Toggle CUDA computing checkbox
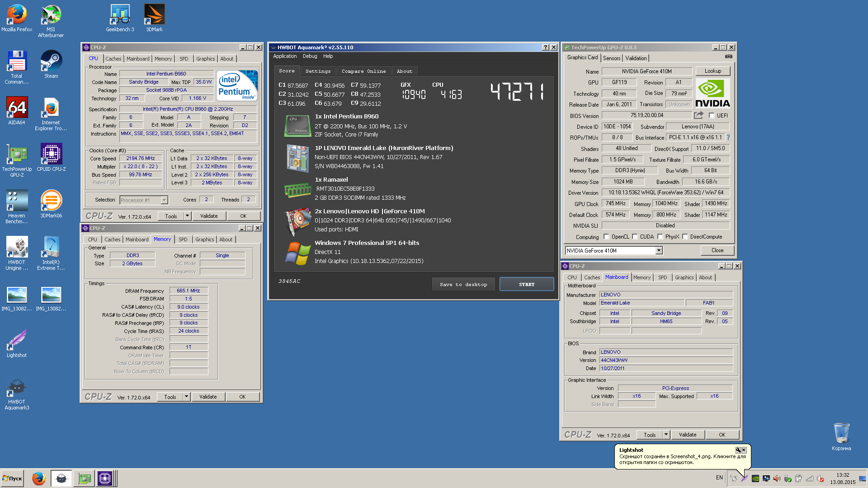This screenshot has width=868, height=488. pos(635,237)
